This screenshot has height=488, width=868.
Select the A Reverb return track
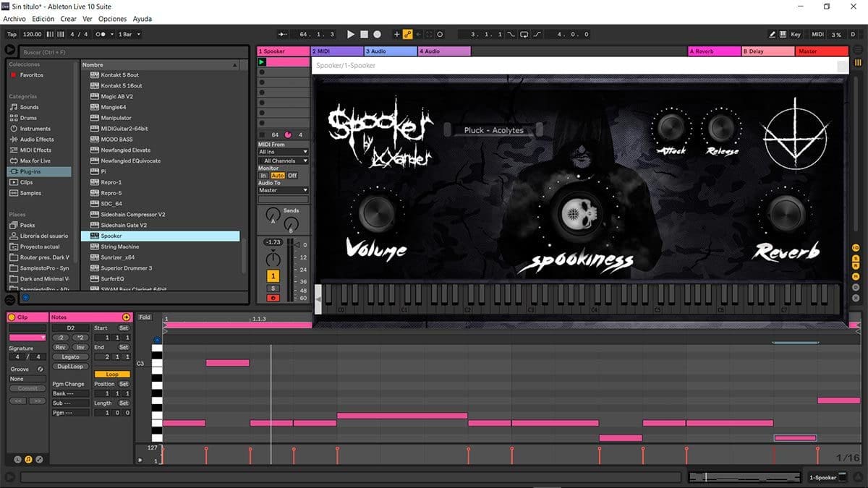[714, 51]
